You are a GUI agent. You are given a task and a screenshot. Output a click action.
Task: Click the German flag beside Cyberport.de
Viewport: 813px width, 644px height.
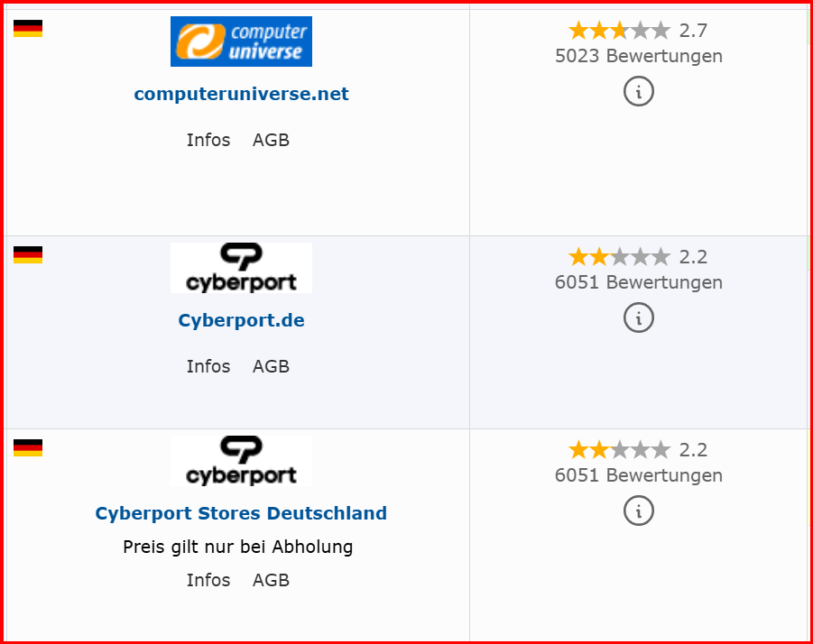point(28,255)
